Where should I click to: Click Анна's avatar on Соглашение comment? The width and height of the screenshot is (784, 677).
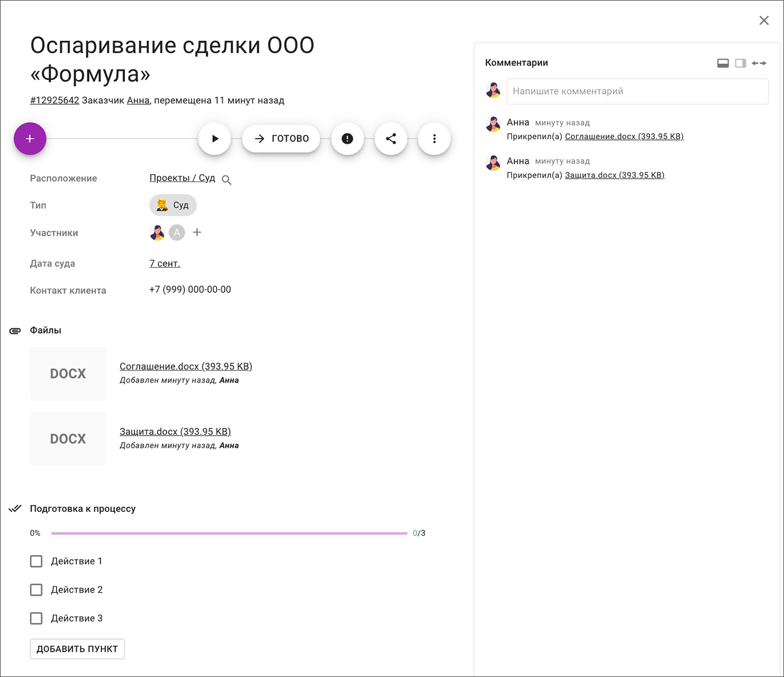pos(493,124)
